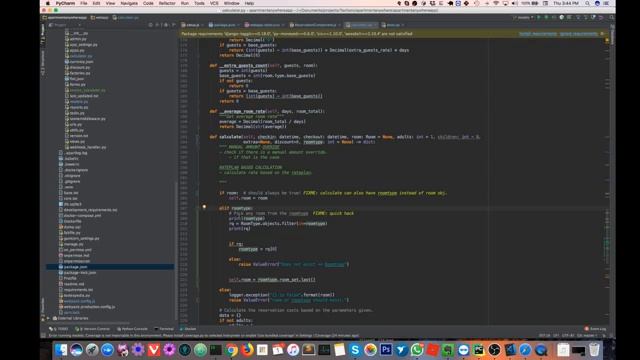Select manage.py in the project tree
This screenshot has height=360, width=640.
click(x=73, y=244)
